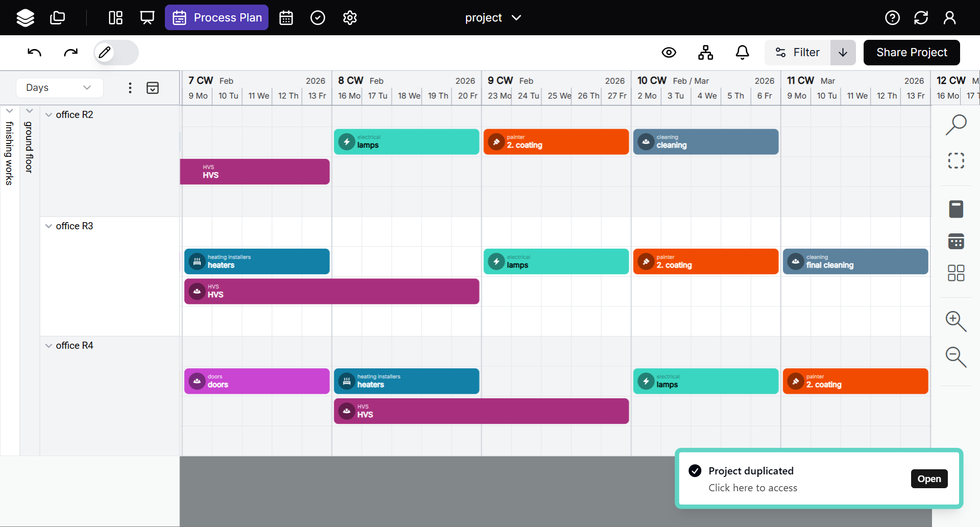Click the magnifier search icon in right sidebar
The image size is (980, 527).
click(x=955, y=125)
